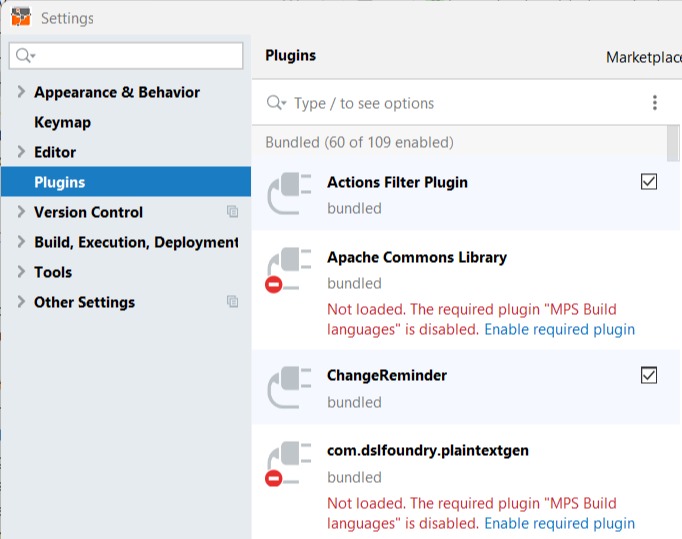Screen dimensions: 682x539
Task: Expand the Build, Execution, Deployment node
Action: pos(22,242)
